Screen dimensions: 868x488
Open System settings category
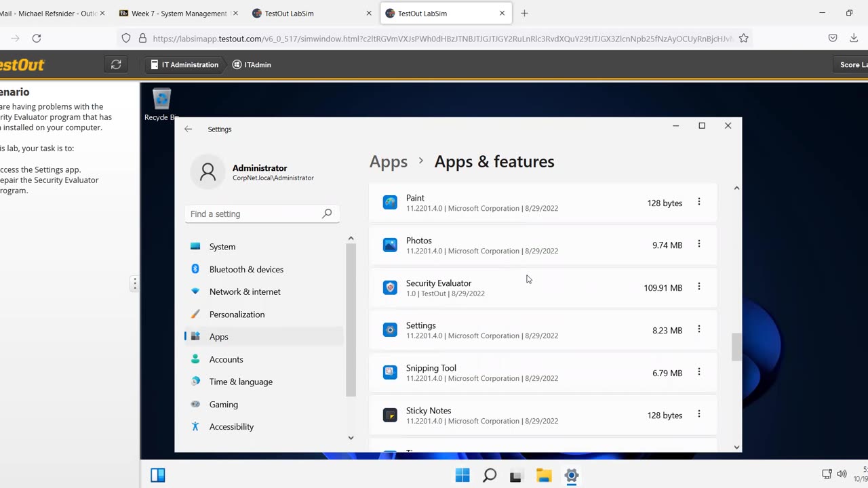pyautogui.click(x=264, y=247)
